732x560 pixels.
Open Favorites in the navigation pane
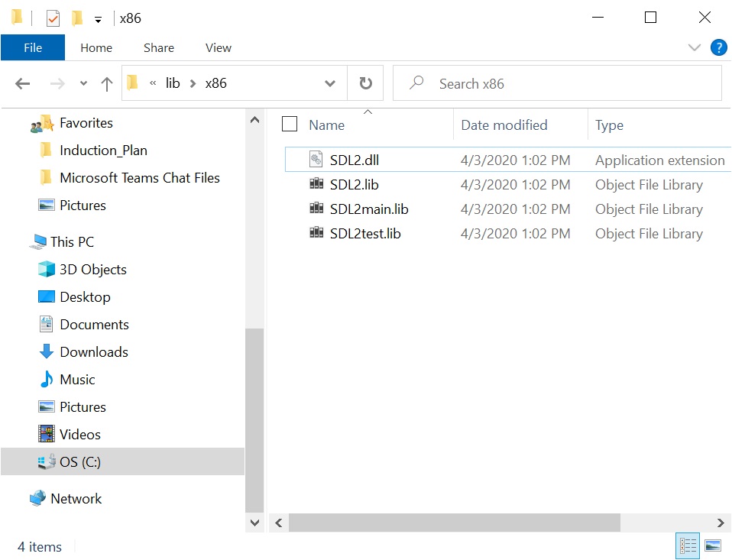(x=86, y=123)
